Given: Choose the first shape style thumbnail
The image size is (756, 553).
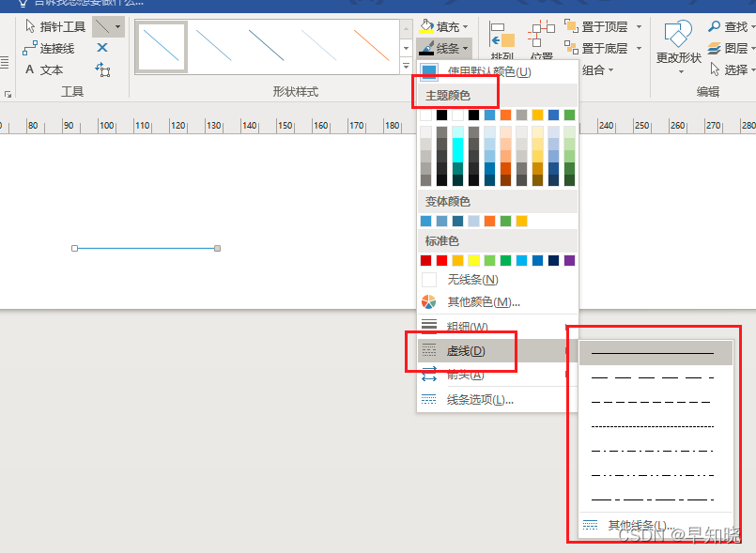Looking at the screenshot, I should tap(162, 47).
